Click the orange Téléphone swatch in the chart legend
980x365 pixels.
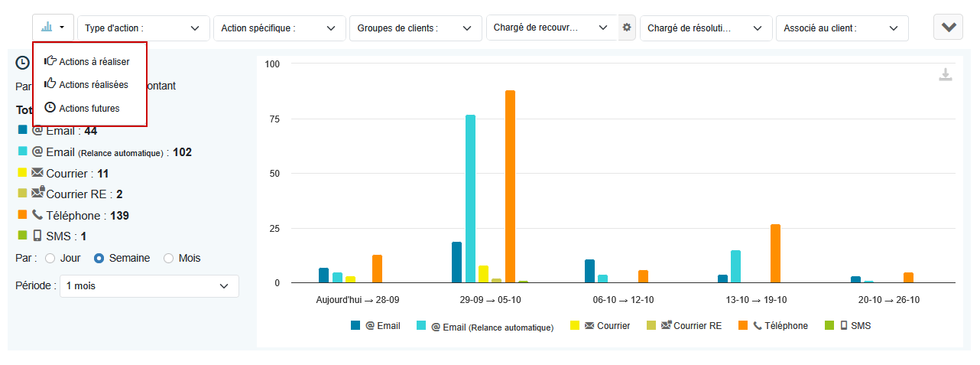[743, 325]
